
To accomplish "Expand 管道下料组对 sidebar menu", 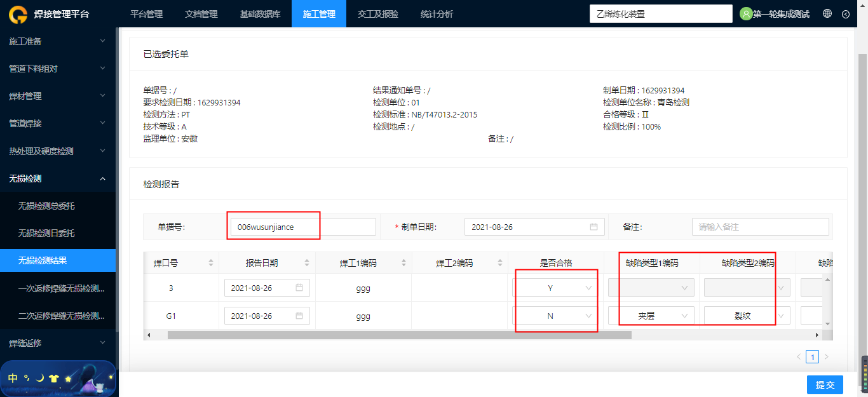I will click(58, 69).
